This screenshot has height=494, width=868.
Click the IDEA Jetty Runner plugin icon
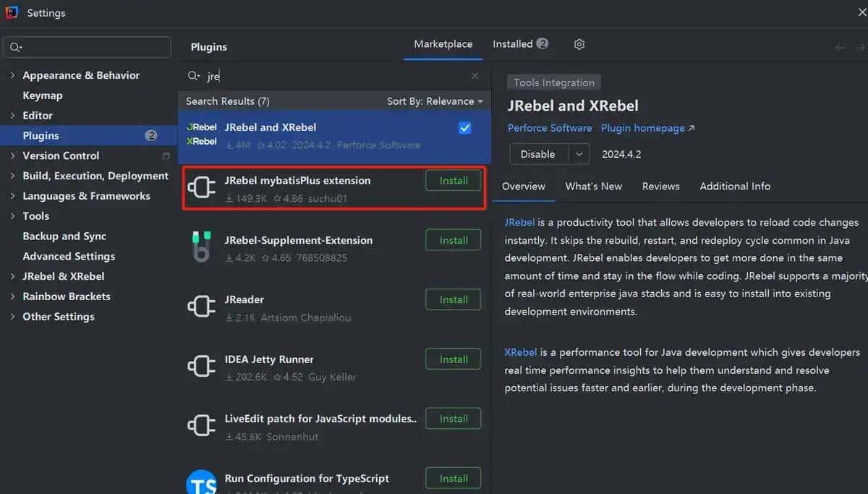(x=202, y=367)
